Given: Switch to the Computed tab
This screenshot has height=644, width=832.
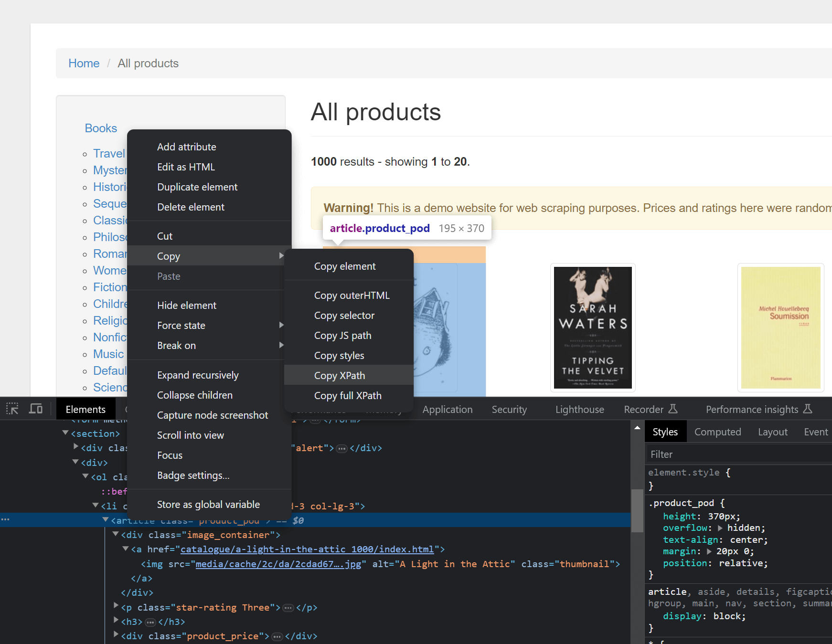Looking at the screenshot, I should [718, 432].
